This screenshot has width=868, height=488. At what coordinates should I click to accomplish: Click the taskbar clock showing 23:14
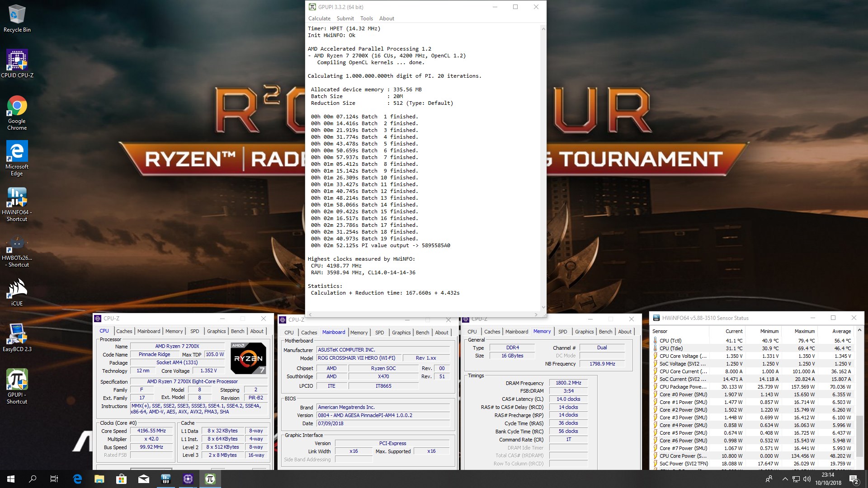[x=828, y=479]
